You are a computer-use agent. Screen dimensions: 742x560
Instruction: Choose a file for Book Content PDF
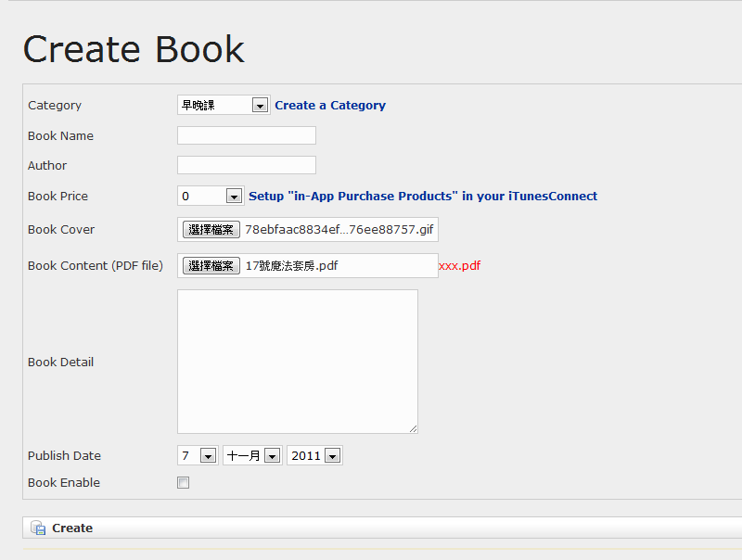tap(211, 265)
